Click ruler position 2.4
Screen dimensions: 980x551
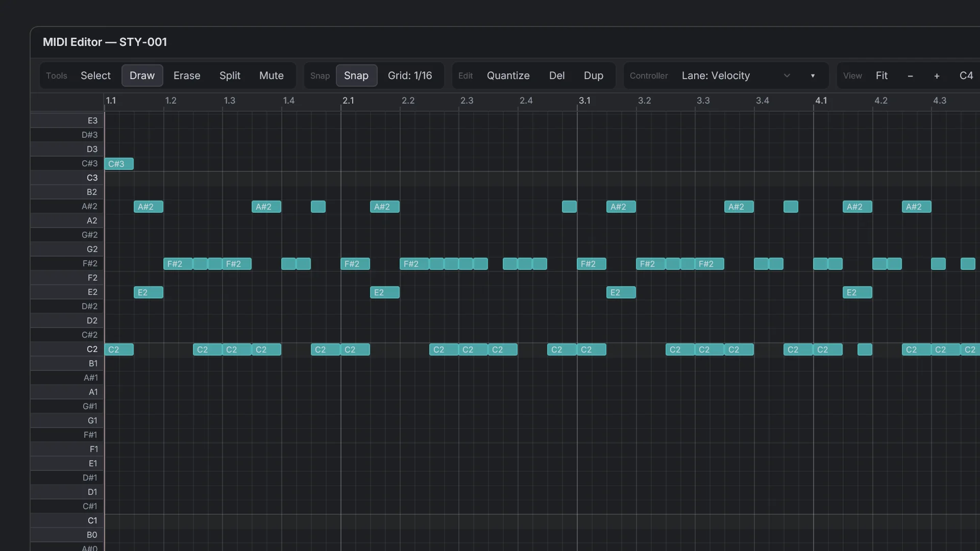point(526,101)
